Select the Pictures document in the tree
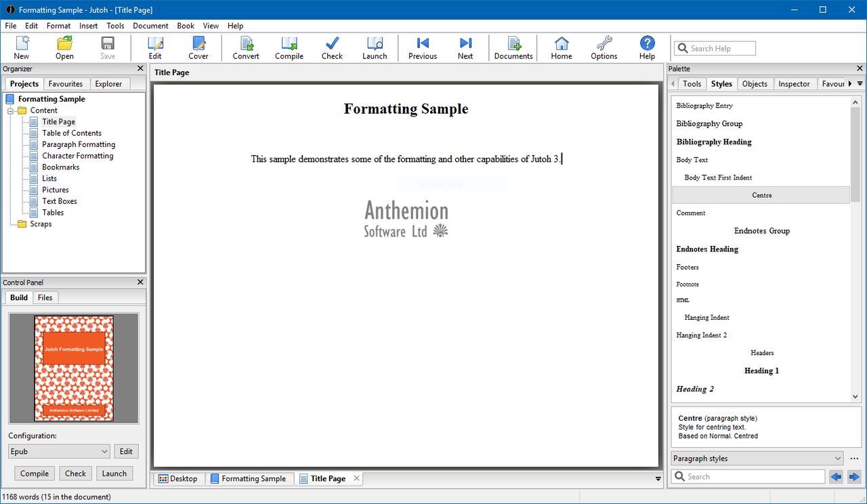The height and width of the screenshot is (504, 867). (56, 190)
